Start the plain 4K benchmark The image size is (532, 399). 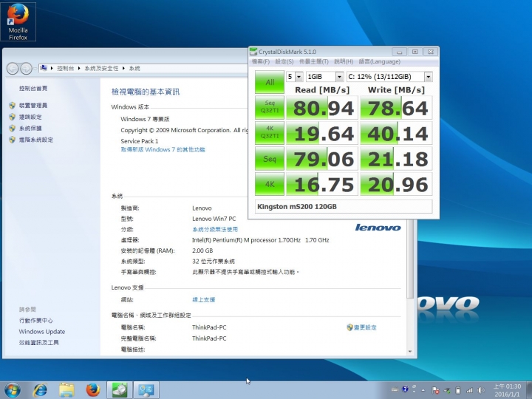(x=270, y=184)
